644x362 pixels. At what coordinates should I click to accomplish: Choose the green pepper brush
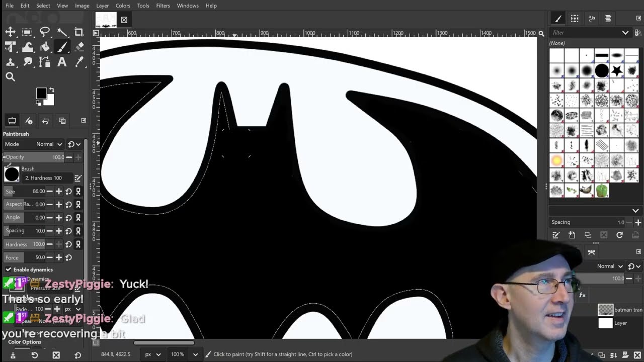tap(602, 191)
